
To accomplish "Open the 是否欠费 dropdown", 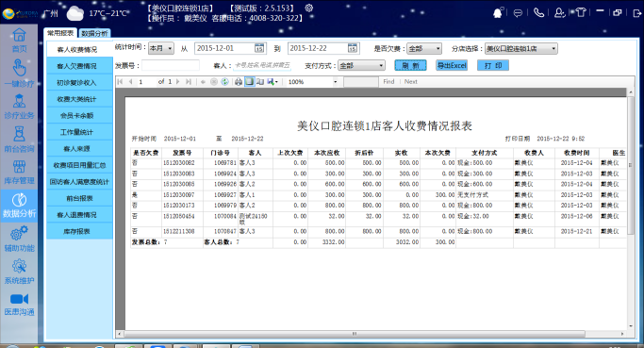I will point(424,48).
